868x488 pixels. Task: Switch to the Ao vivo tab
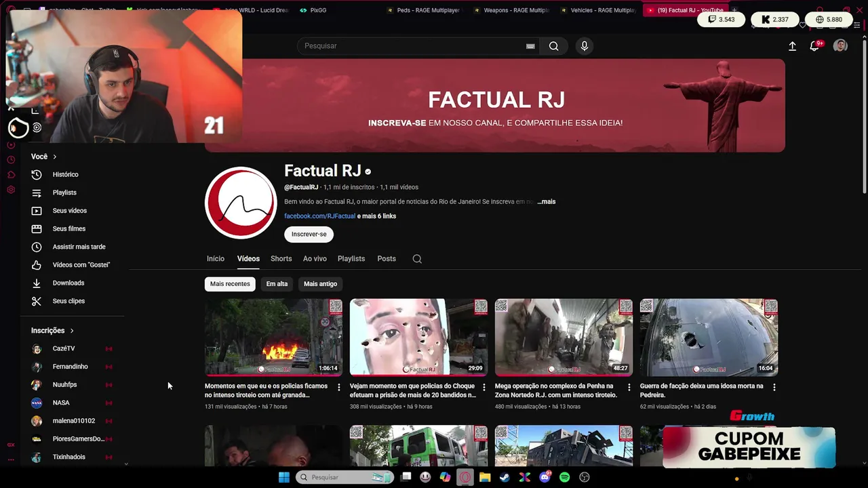(x=315, y=259)
